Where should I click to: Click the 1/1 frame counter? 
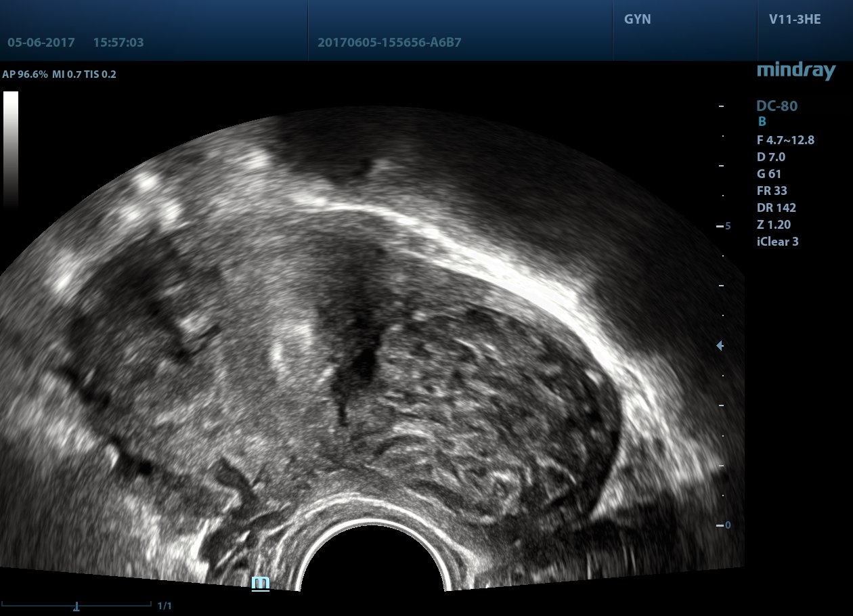165,606
